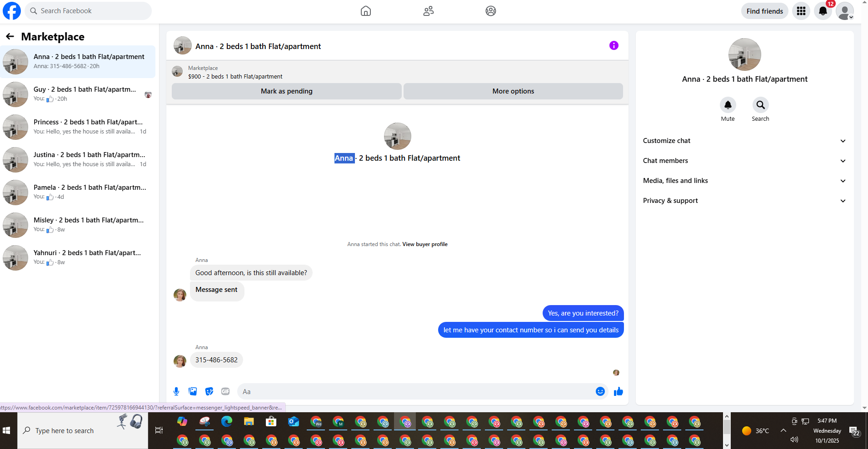
Task: Open Copilot from the taskbar
Action: pyautogui.click(x=182, y=422)
